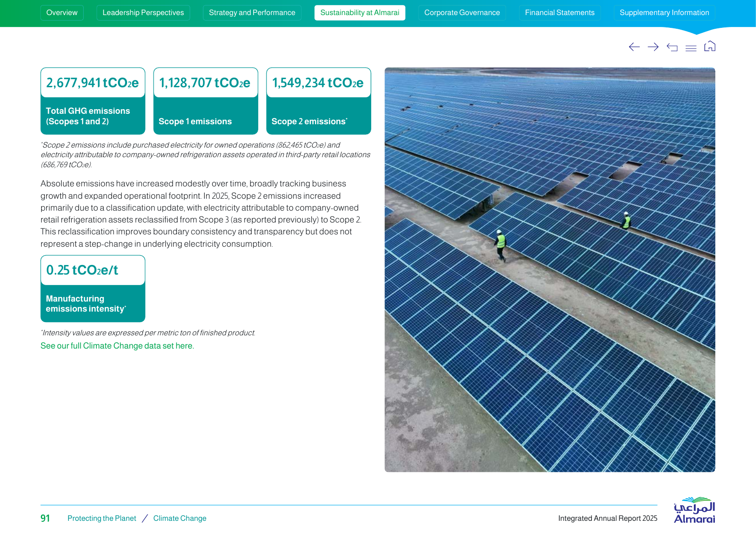The height and width of the screenshot is (540, 756).
Task: Click Protecting the Planet breadcrumb
Action: click(102, 518)
